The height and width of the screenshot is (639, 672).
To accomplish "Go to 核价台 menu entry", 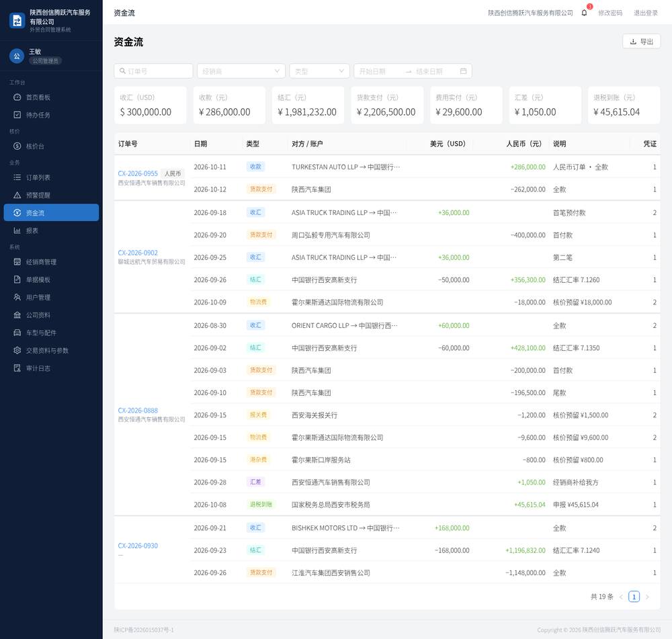I will (52, 146).
